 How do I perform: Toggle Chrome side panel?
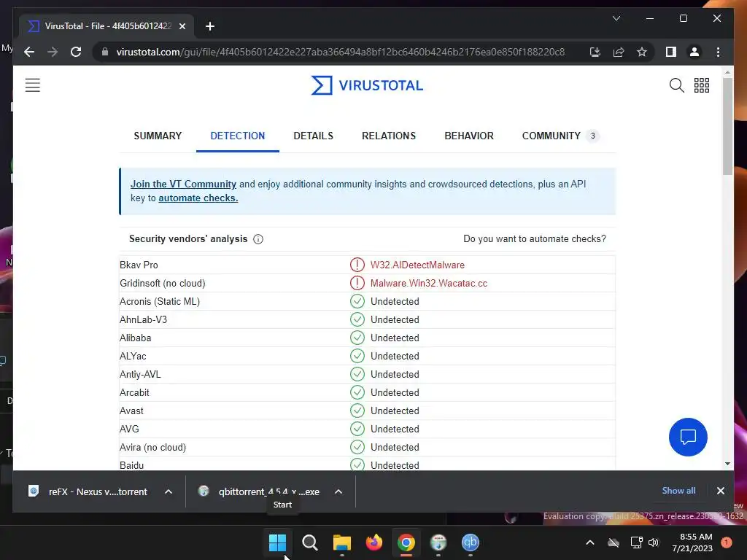671,52
